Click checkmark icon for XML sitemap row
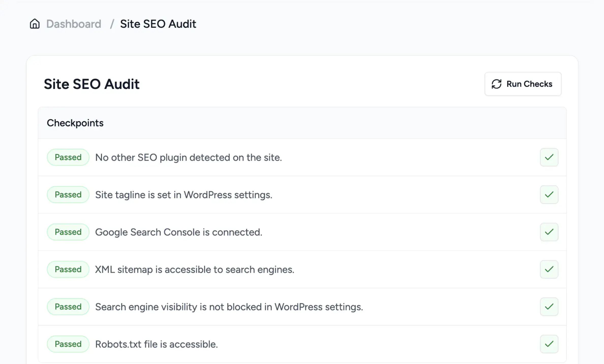604x364 pixels. click(x=549, y=269)
